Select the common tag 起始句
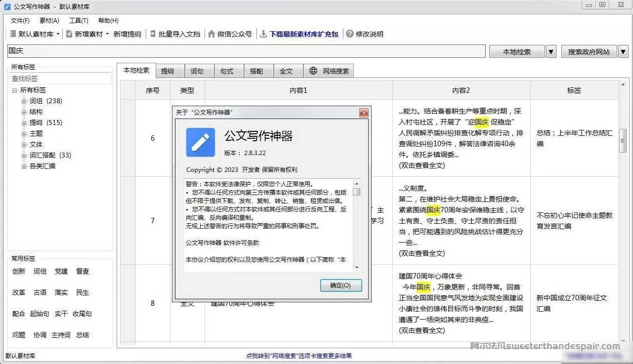 click(40, 314)
